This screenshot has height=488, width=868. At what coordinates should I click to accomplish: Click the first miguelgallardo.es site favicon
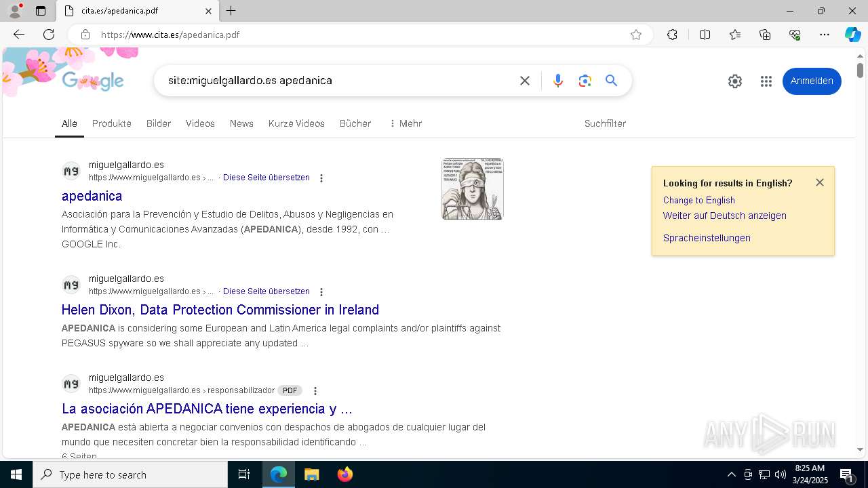point(71,171)
